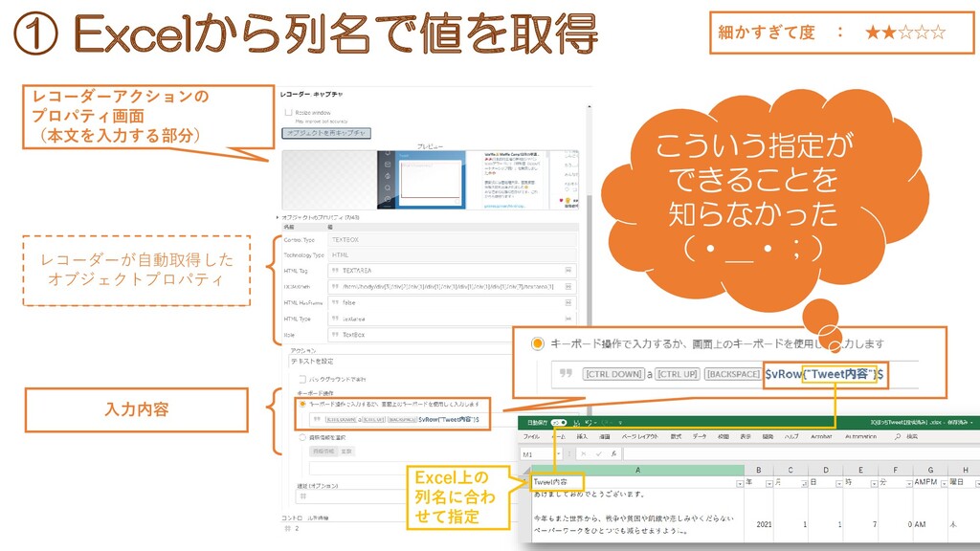Expand the オブジェクトのプロパティ section triangle
This screenshot has height=551, width=980.
click(x=278, y=217)
